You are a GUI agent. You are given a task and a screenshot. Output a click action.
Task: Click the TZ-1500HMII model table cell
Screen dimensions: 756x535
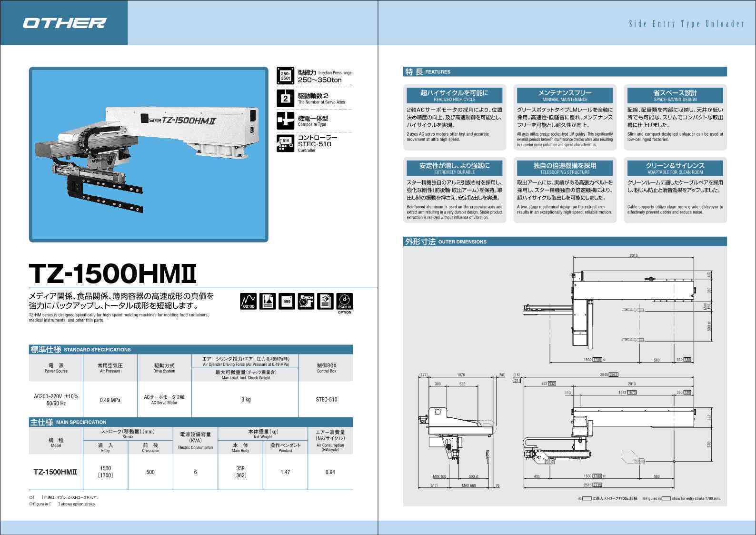pyautogui.click(x=56, y=472)
